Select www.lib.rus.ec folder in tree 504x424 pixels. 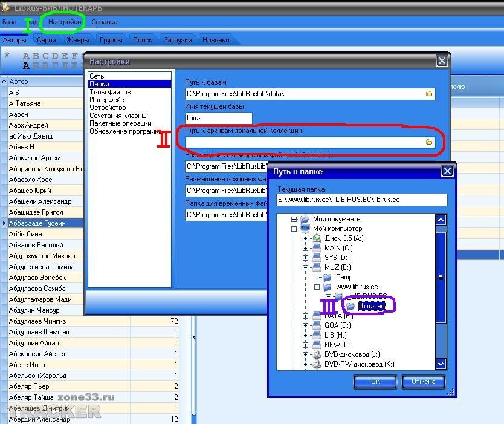357,287
